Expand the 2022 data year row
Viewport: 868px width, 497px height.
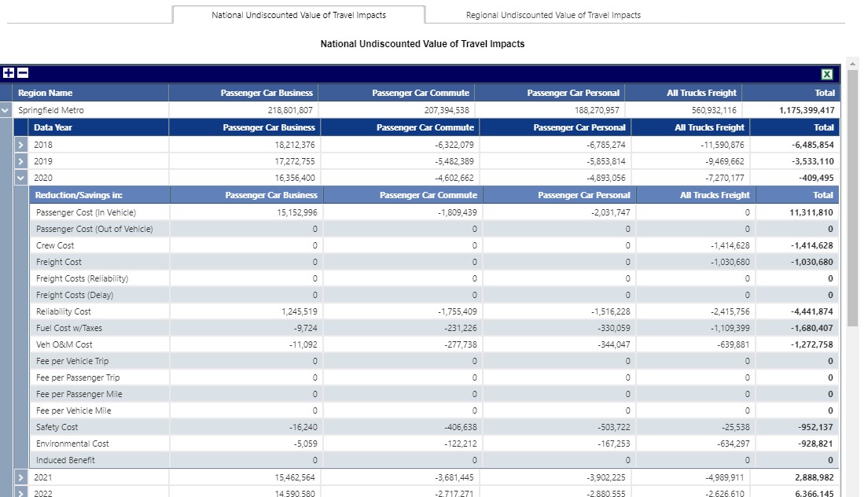tap(21, 493)
